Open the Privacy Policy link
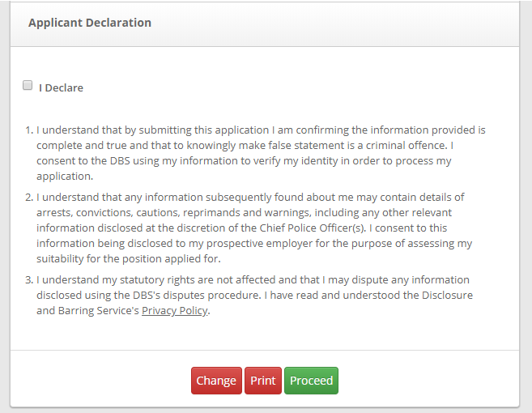 point(175,311)
